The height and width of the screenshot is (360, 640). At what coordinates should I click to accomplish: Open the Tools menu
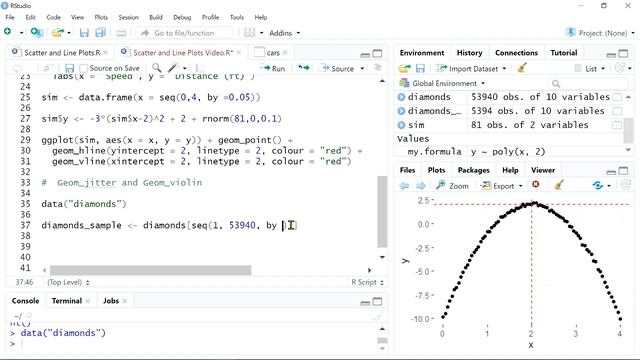pos(237,17)
